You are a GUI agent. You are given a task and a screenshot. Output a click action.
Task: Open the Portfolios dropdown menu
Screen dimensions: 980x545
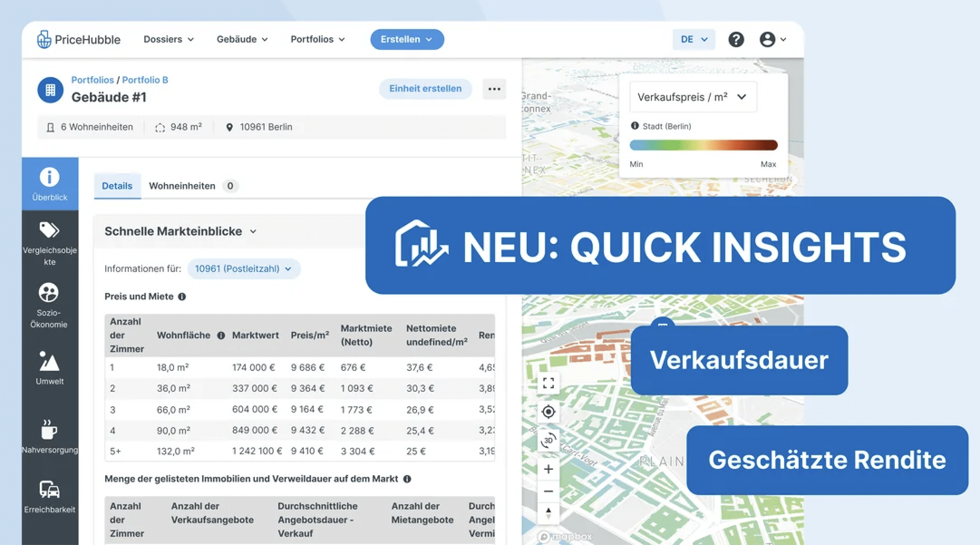point(317,39)
